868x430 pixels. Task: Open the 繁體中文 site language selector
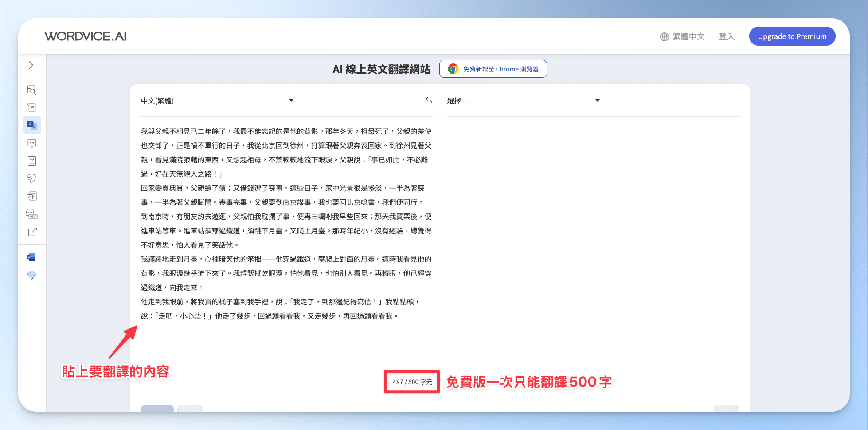tap(682, 36)
